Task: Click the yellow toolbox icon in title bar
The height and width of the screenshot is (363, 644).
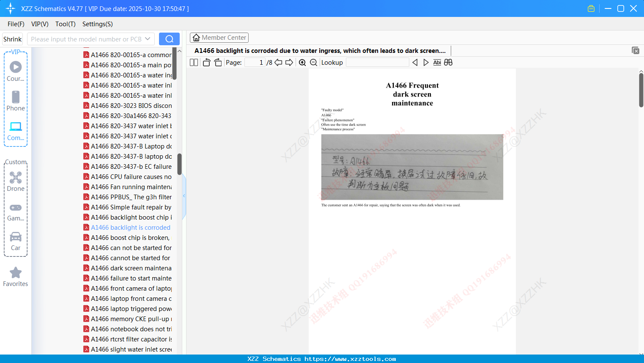Action: pyautogui.click(x=591, y=8)
